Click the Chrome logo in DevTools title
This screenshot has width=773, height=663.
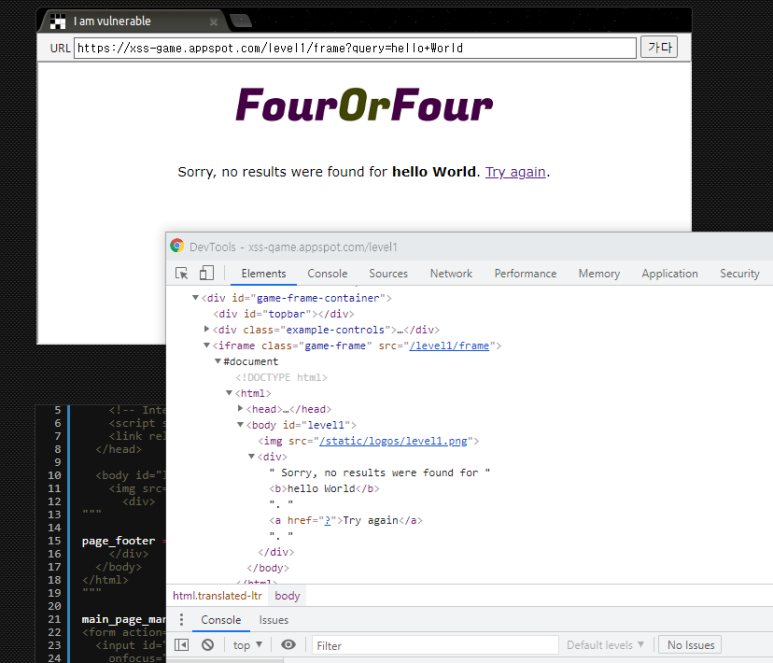(x=177, y=246)
